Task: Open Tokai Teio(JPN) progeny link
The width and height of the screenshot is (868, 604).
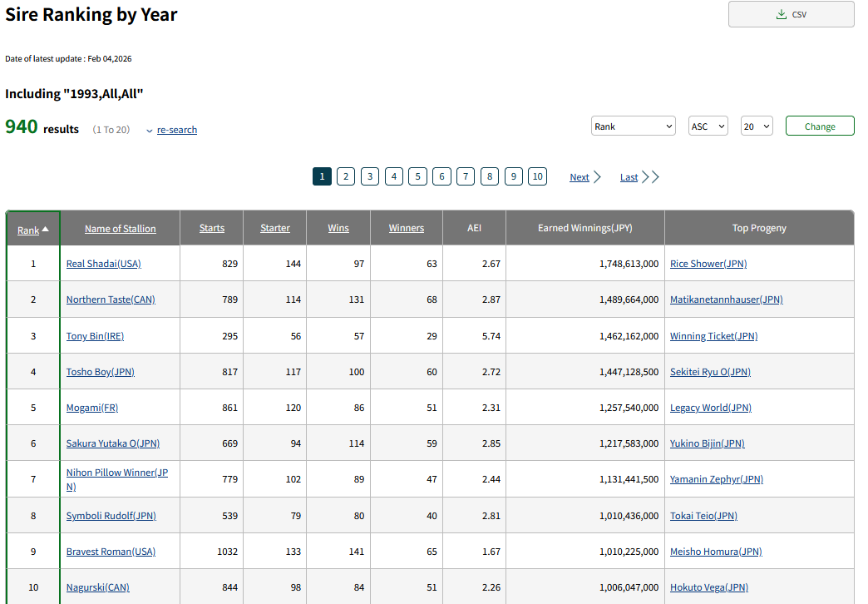Action: [x=703, y=516]
